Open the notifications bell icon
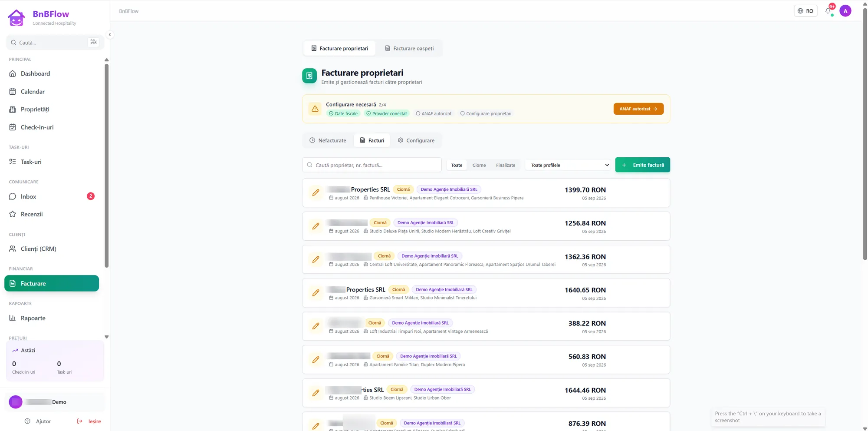868x431 pixels. [x=828, y=11]
